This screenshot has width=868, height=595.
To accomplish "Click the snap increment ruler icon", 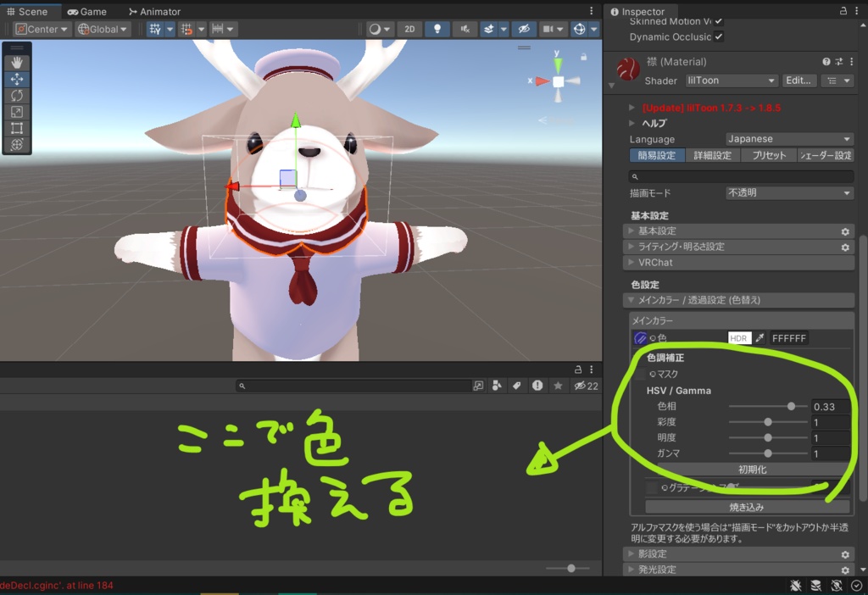I will tap(218, 29).
